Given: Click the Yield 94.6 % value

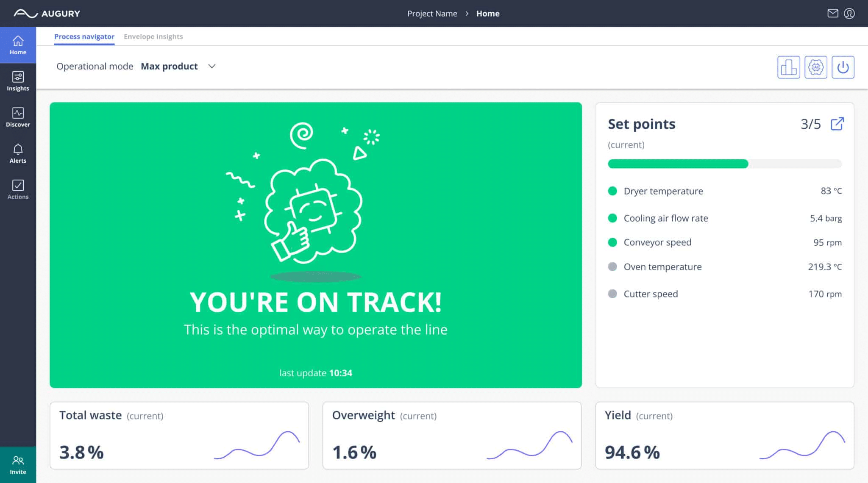Looking at the screenshot, I should 632,452.
